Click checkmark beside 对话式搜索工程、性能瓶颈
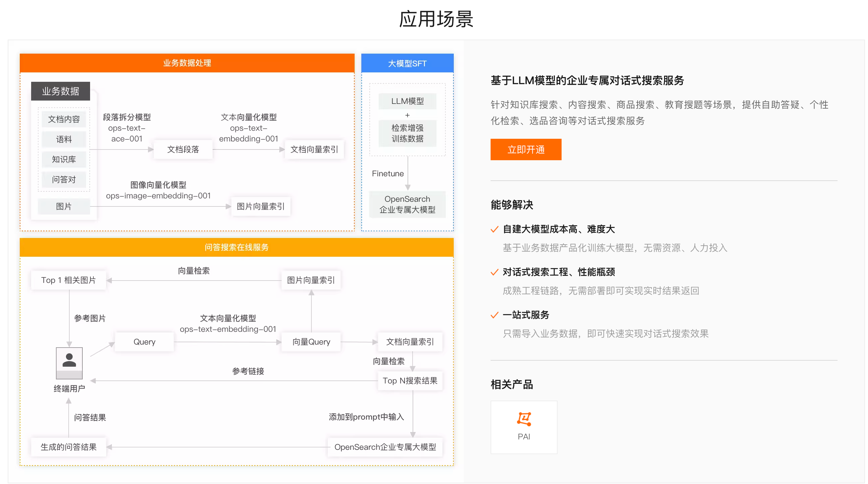Viewport: 868px width, 484px height. click(x=494, y=273)
